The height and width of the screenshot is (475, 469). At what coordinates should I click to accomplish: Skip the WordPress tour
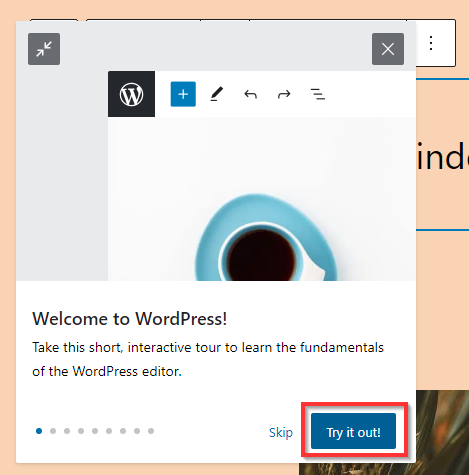(281, 433)
